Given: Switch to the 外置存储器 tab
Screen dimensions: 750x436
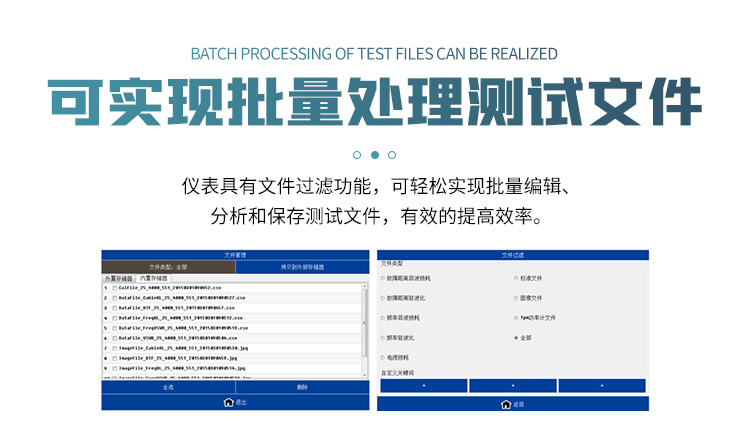Looking at the screenshot, I should 119,277.
